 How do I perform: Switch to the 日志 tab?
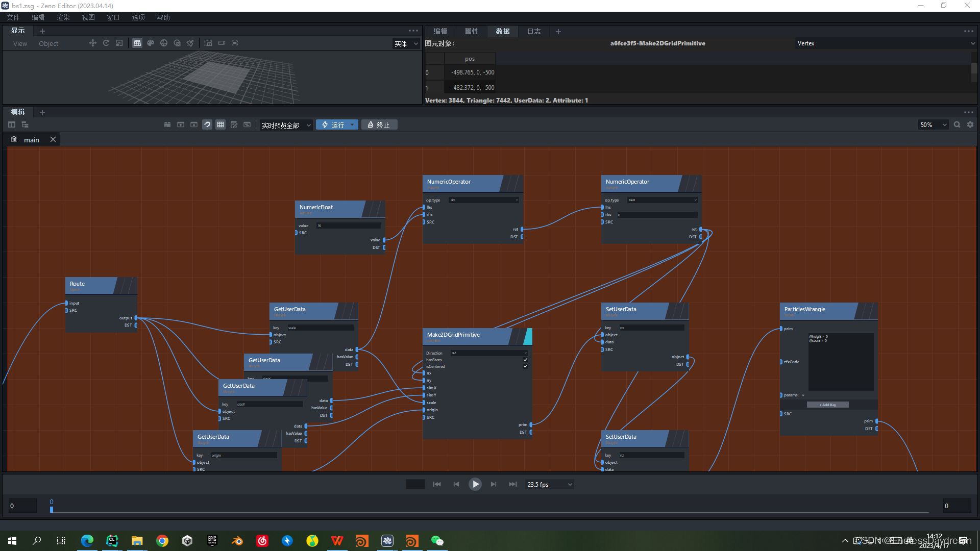(x=533, y=32)
